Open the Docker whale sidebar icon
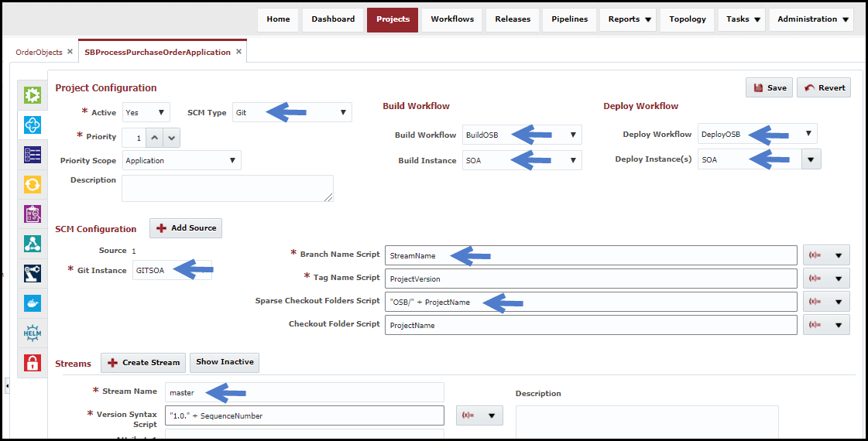 33,303
